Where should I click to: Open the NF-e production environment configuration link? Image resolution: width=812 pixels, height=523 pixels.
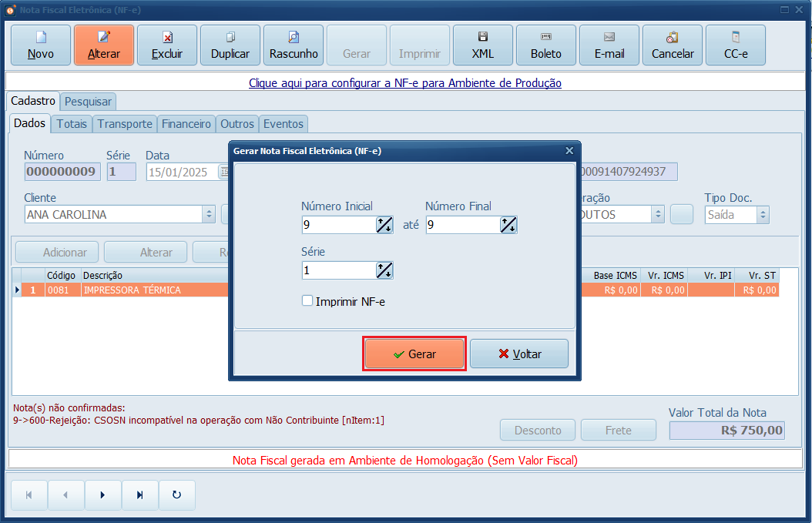point(406,83)
